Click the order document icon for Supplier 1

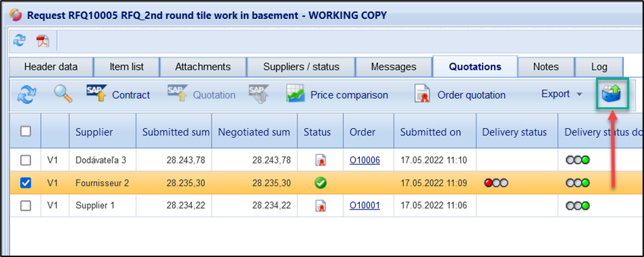320,205
